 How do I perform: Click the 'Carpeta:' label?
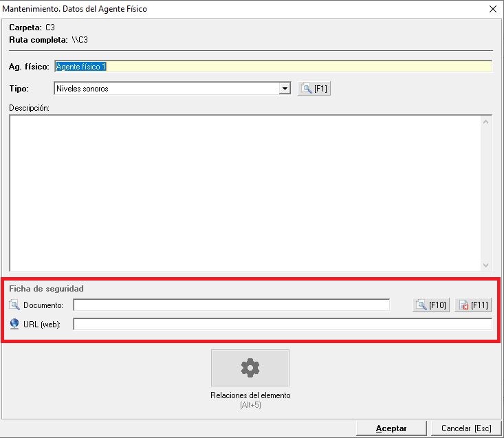[25, 28]
